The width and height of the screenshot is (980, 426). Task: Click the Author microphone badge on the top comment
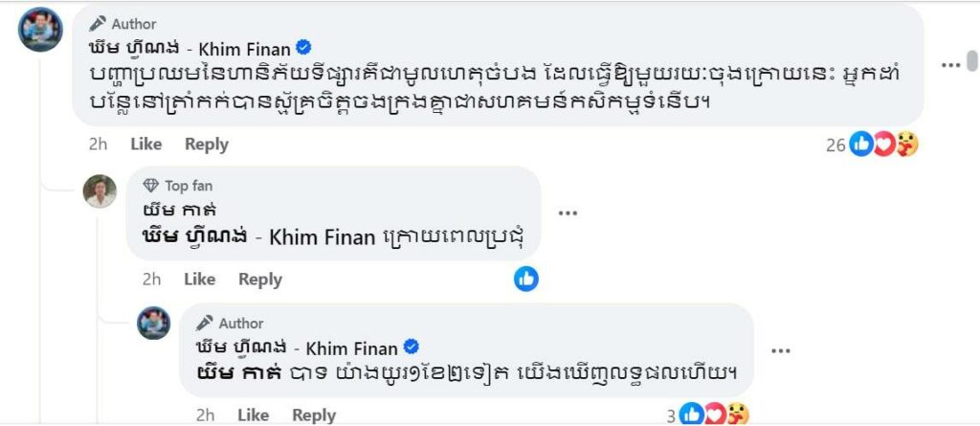(98, 23)
